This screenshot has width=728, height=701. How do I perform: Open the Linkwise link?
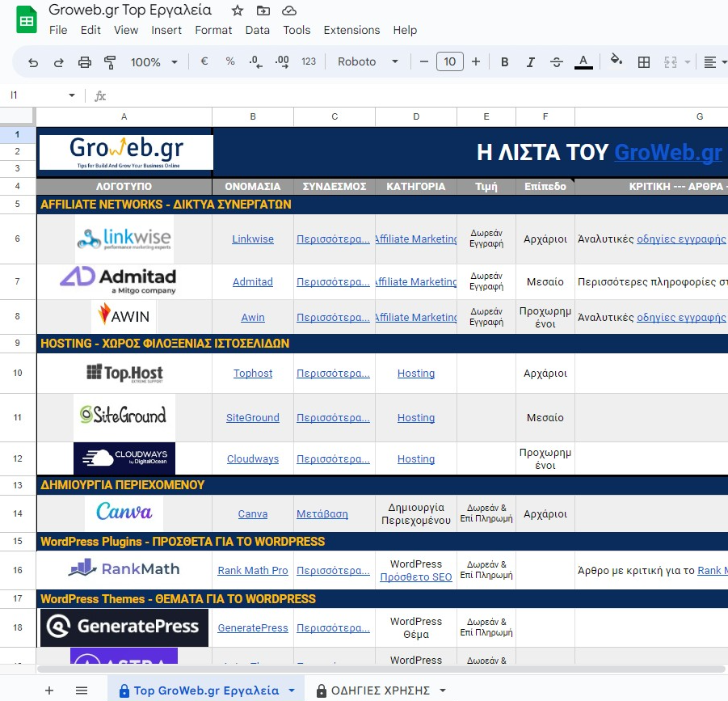253,239
